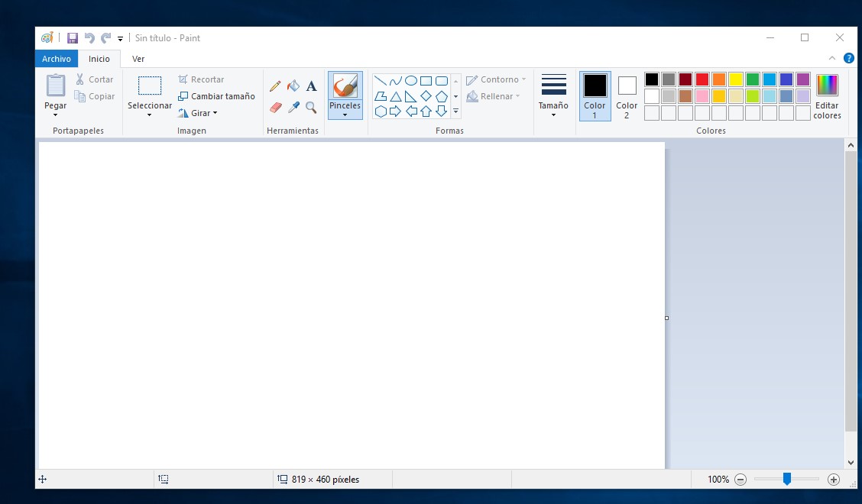Screen dimensions: 862x504
Task: Choose the Line shape
Action: point(380,81)
